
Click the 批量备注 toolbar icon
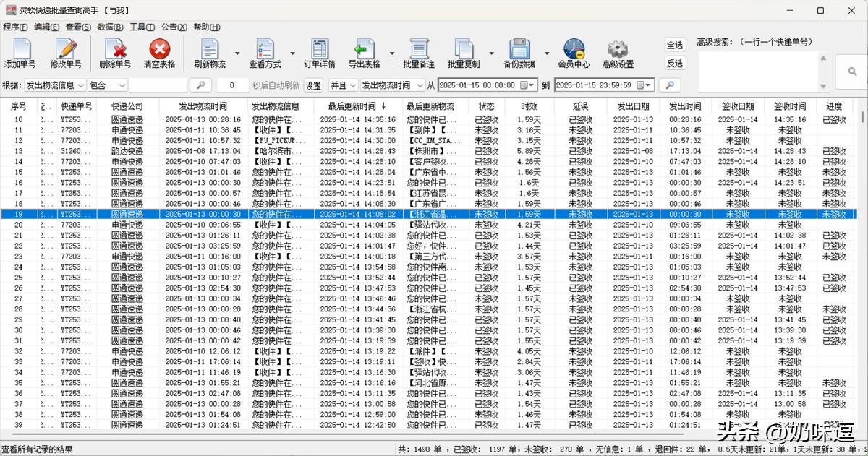pos(419,51)
